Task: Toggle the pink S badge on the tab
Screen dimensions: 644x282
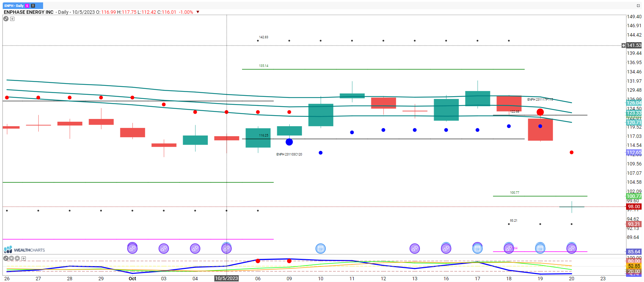Action: point(27,6)
